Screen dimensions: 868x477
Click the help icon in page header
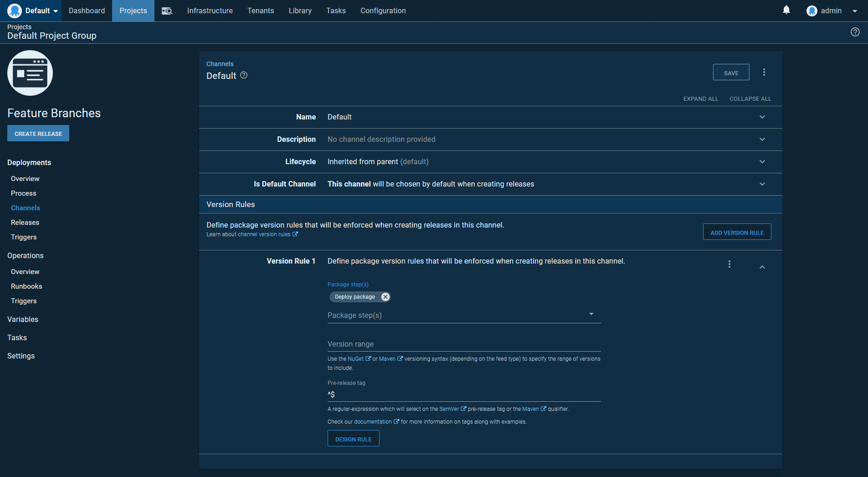tap(855, 32)
